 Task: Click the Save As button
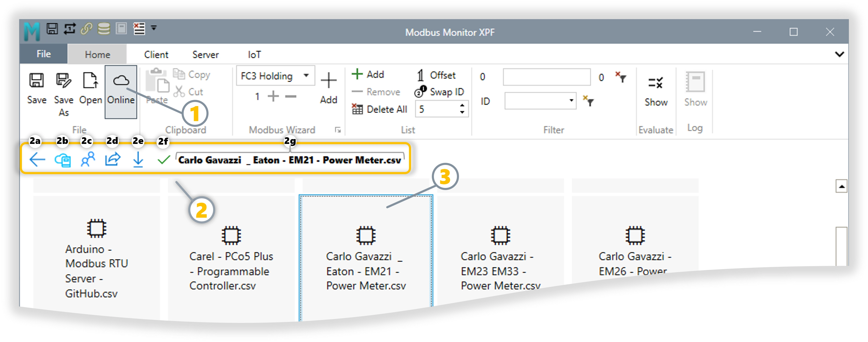[x=64, y=95]
